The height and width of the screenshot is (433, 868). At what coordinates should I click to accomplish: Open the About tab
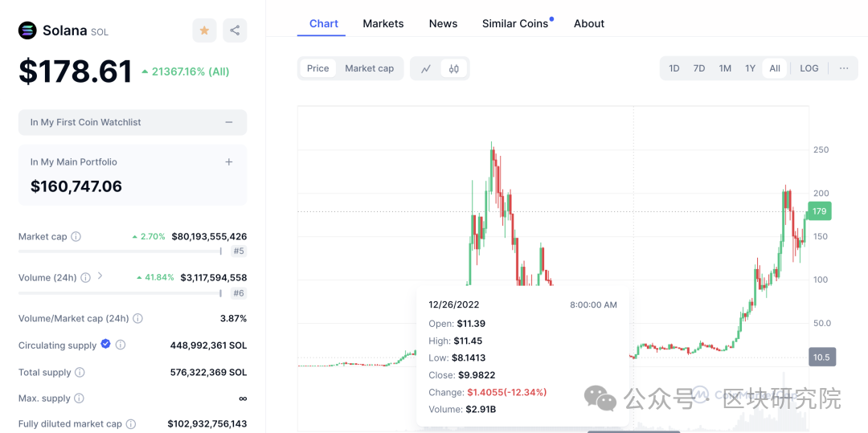point(589,24)
